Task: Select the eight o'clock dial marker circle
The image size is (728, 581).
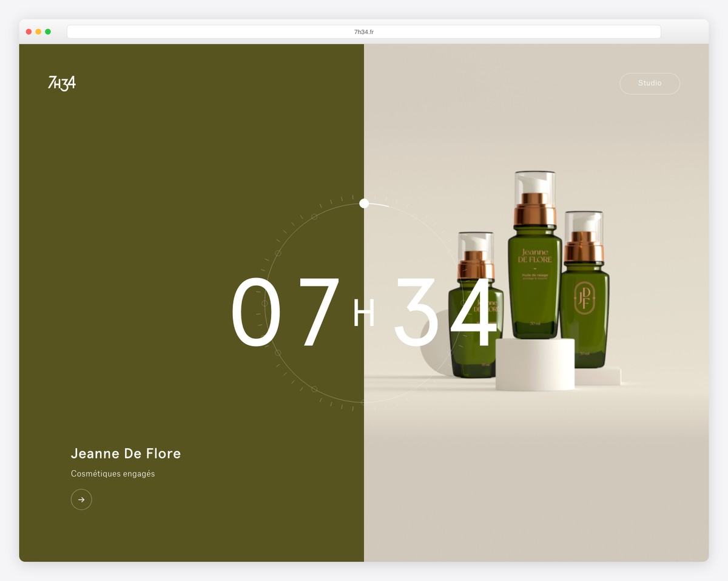Action: (x=278, y=353)
